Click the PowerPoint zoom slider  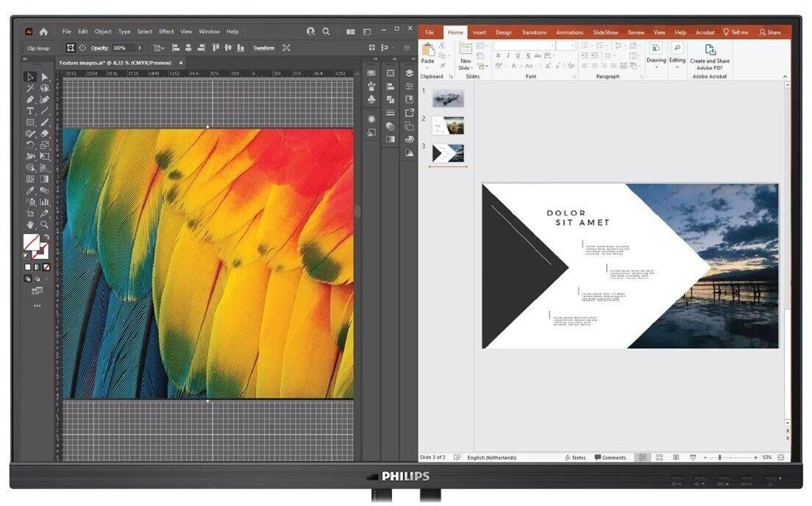(x=719, y=457)
